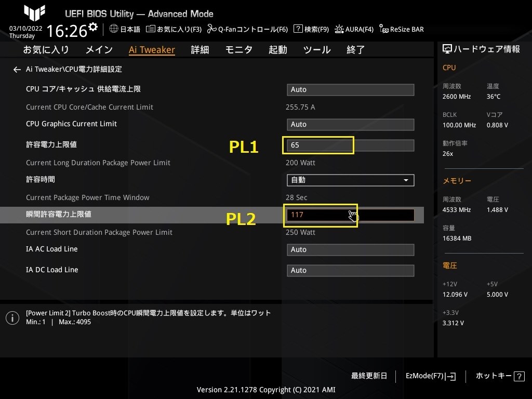
Task: Click the 日本語 language label
Action: [x=130, y=29]
